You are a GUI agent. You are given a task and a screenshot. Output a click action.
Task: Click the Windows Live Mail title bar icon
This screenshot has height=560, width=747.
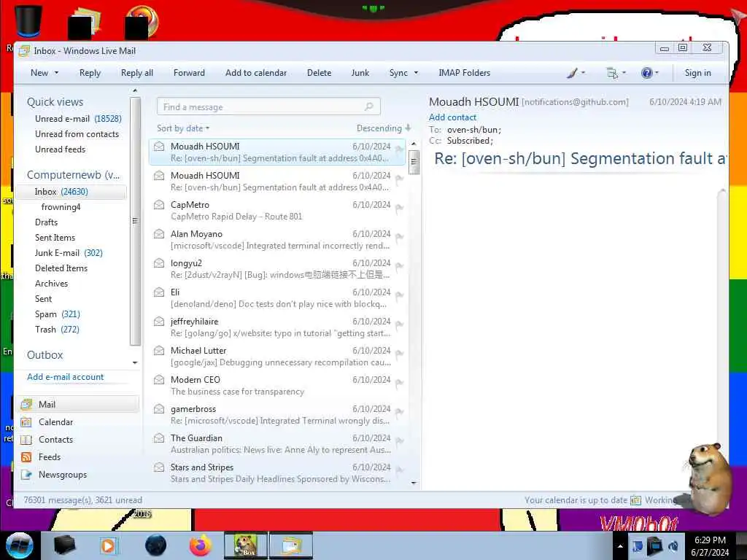point(24,51)
